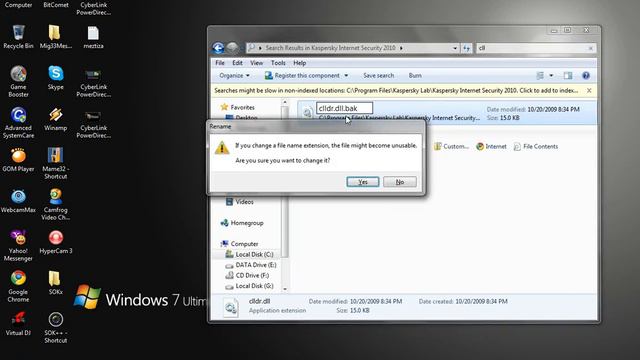Change view using the views icon
Viewport: 640px width, 360px height.
(x=540, y=76)
